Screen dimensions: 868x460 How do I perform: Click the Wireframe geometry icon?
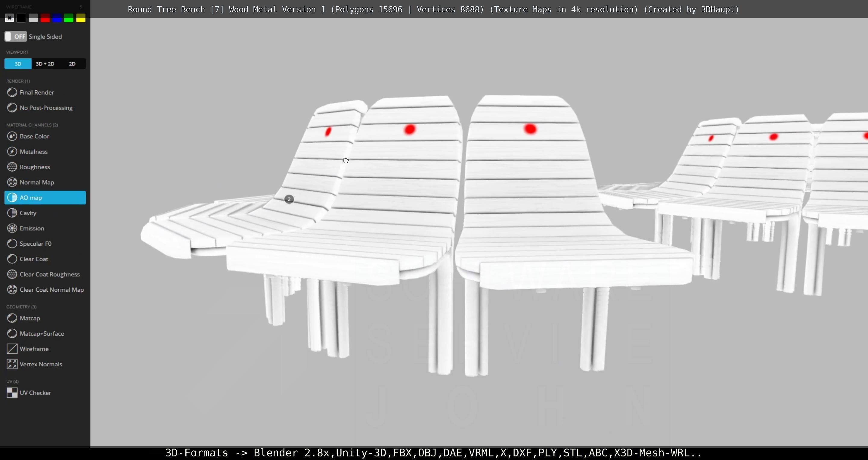[x=12, y=349]
